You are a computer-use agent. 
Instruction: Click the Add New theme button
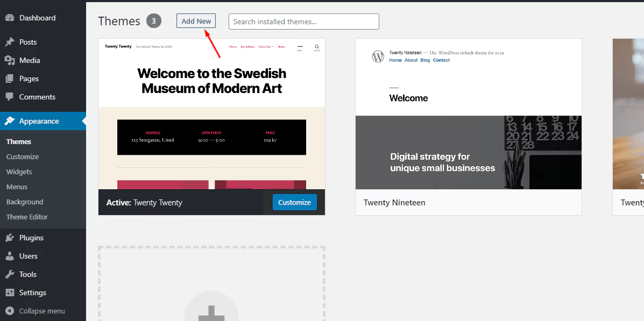[x=196, y=21]
